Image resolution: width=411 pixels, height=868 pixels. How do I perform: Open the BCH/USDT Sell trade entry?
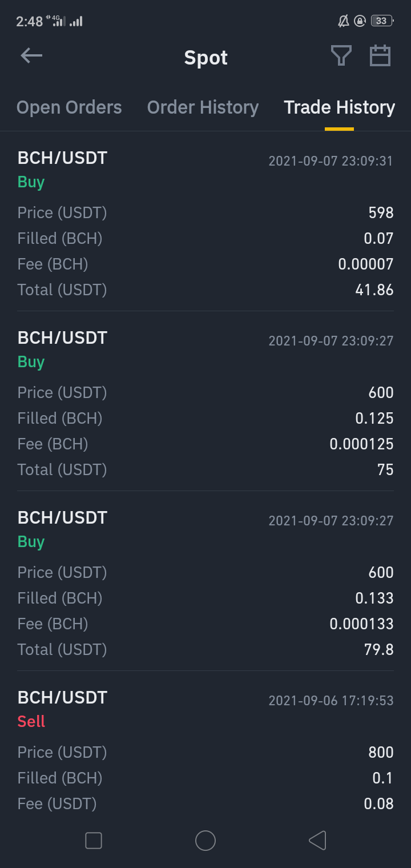click(x=205, y=749)
